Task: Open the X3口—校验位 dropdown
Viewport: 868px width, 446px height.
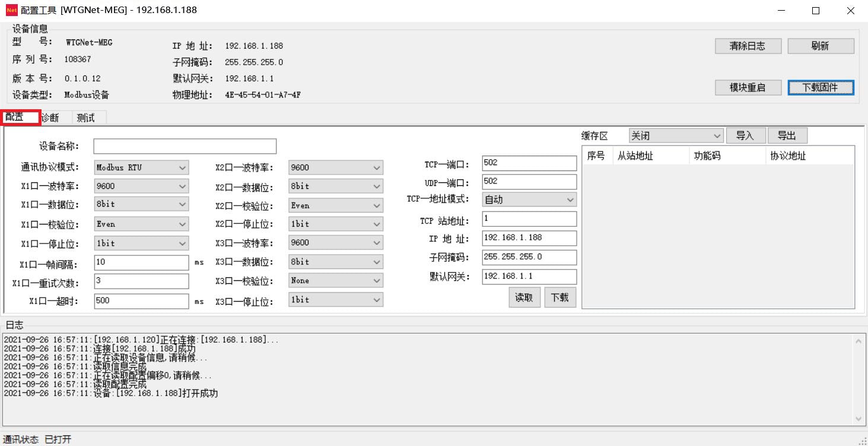Action: 336,280
